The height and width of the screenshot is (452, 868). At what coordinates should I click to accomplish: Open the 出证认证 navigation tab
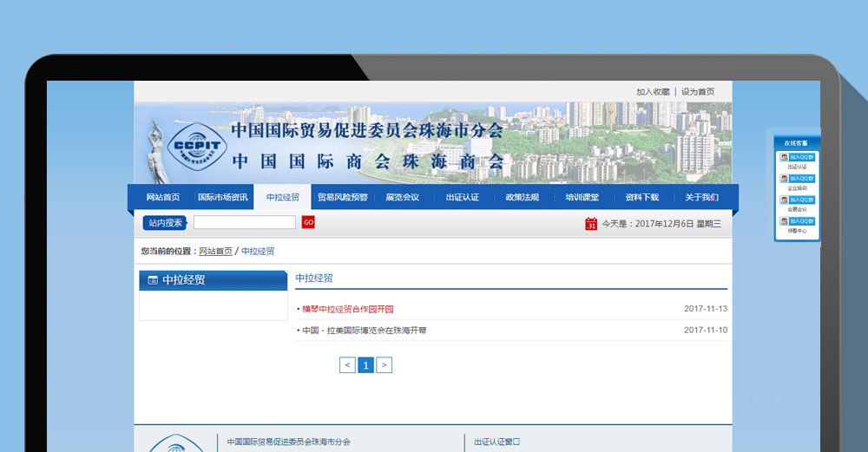click(463, 197)
